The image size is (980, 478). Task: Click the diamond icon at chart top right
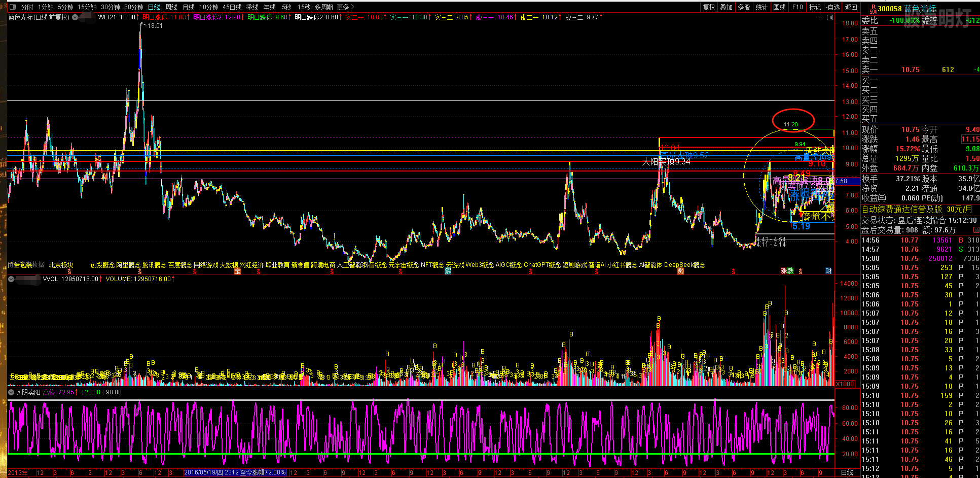pos(821,17)
